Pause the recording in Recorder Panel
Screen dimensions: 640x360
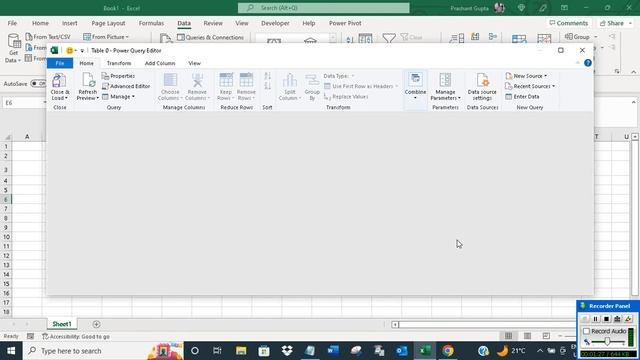click(x=596, y=319)
